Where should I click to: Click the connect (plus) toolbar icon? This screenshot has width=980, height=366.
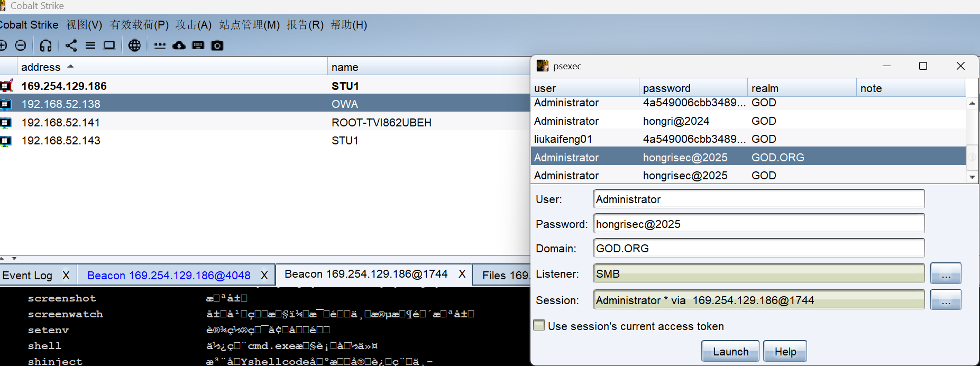[3, 45]
